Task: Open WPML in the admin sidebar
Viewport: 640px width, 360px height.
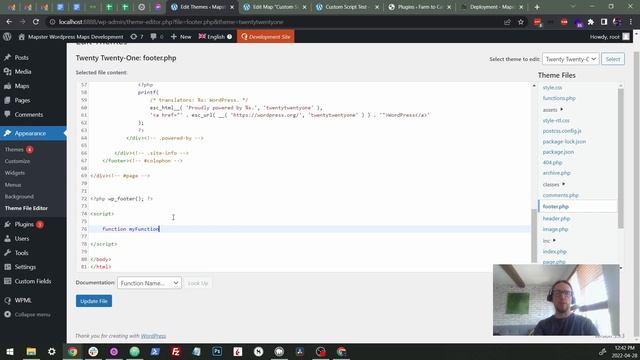Action: click(x=23, y=300)
